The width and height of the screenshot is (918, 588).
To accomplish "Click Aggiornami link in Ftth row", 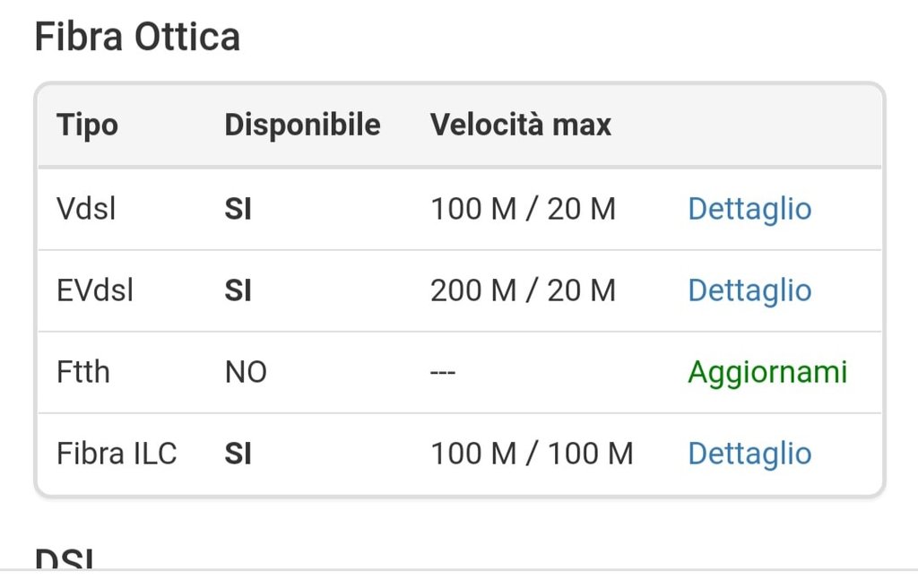I will coord(767,373).
